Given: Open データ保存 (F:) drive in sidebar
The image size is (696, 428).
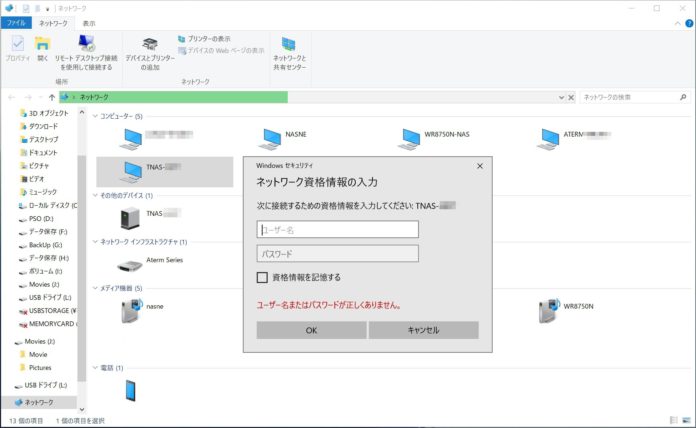Looking at the screenshot, I should [44, 232].
